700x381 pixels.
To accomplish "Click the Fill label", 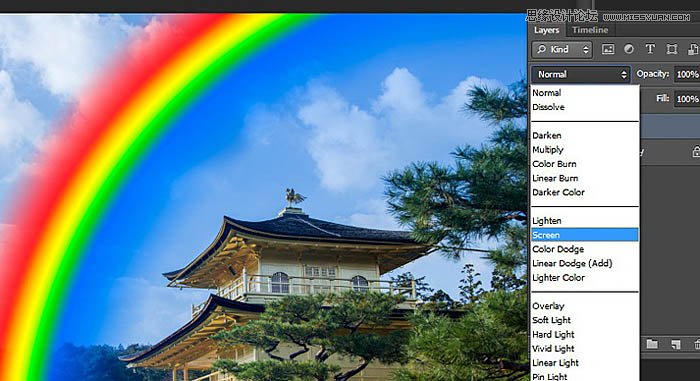I will tap(662, 98).
